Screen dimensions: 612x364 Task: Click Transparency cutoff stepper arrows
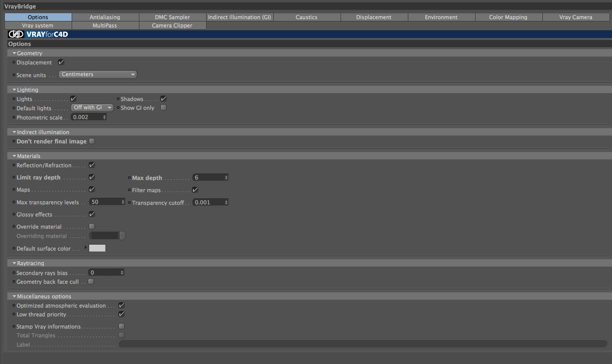click(226, 202)
